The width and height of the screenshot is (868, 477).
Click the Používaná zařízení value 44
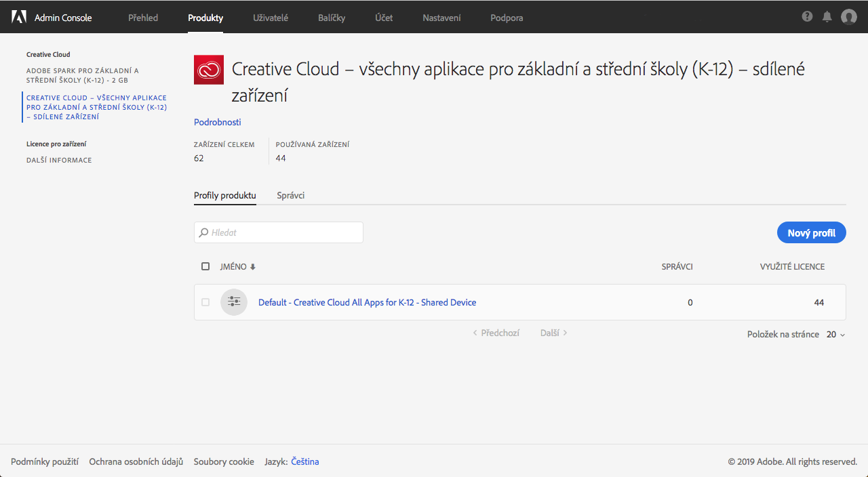click(281, 158)
